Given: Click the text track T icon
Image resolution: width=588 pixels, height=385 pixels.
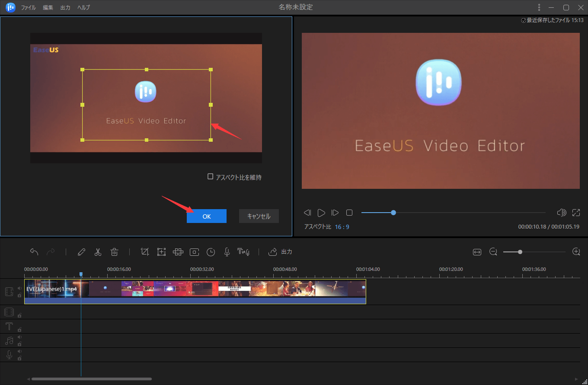Looking at the screenshot, I should 9,326.
